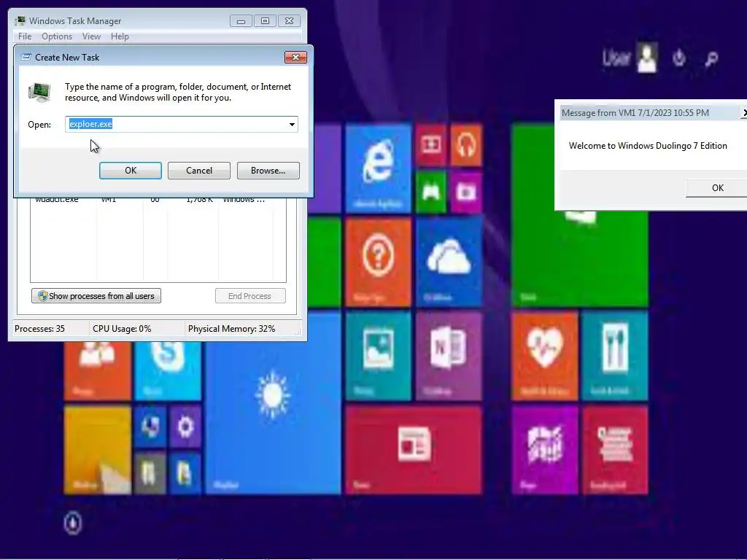The image size is (747, 560).
Task: Expand the Open combo box dropdown arrow
Action: pos(292,124)
